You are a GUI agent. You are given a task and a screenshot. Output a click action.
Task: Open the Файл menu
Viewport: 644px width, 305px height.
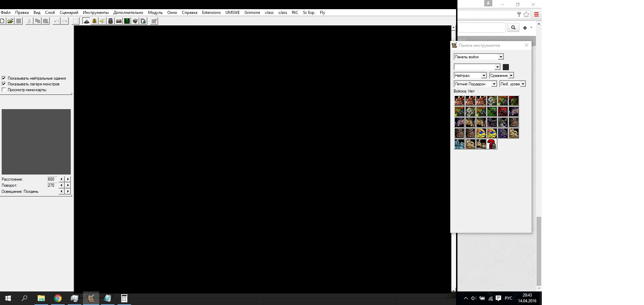[5, 13]
